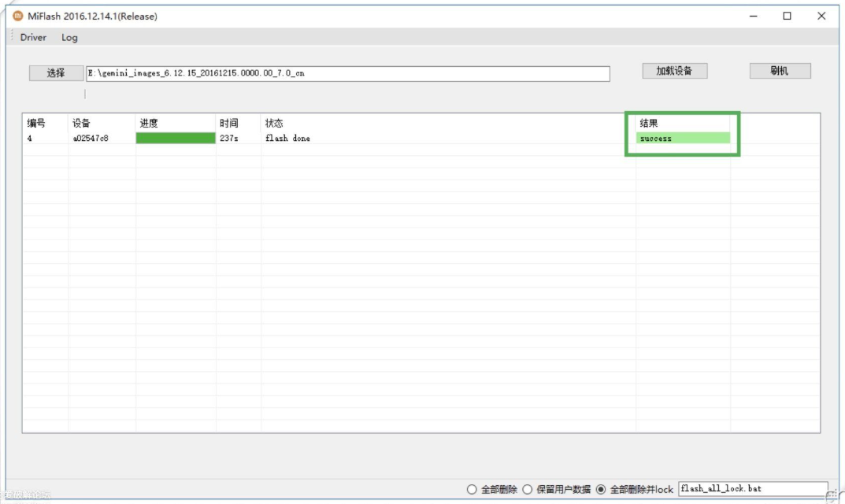Click the 加载设备 button
The image size is (845, 504).
[674, 71]
